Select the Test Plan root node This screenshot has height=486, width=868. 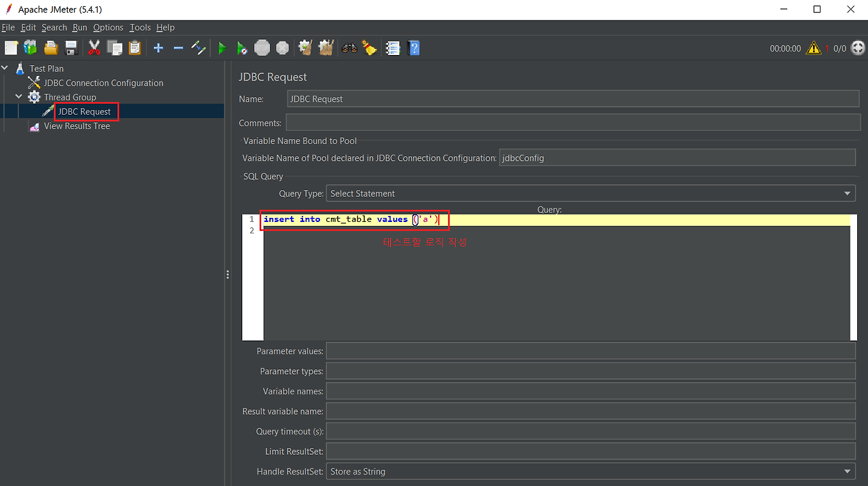point(47,69)
